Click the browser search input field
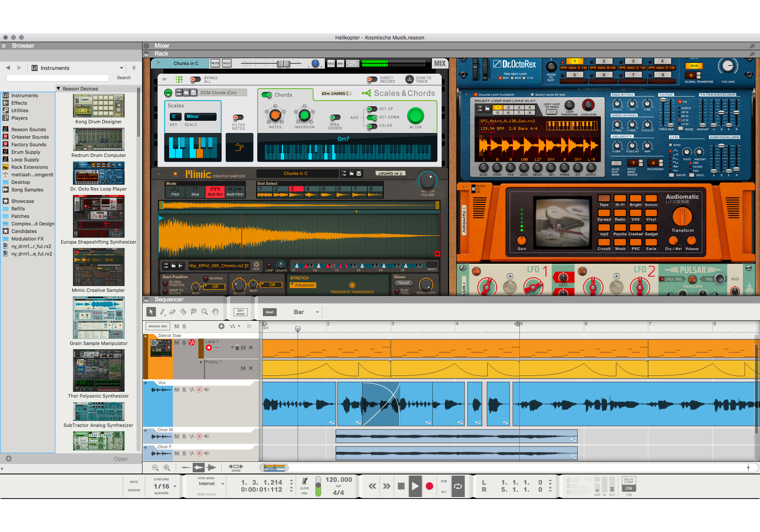 coord(57,78)
